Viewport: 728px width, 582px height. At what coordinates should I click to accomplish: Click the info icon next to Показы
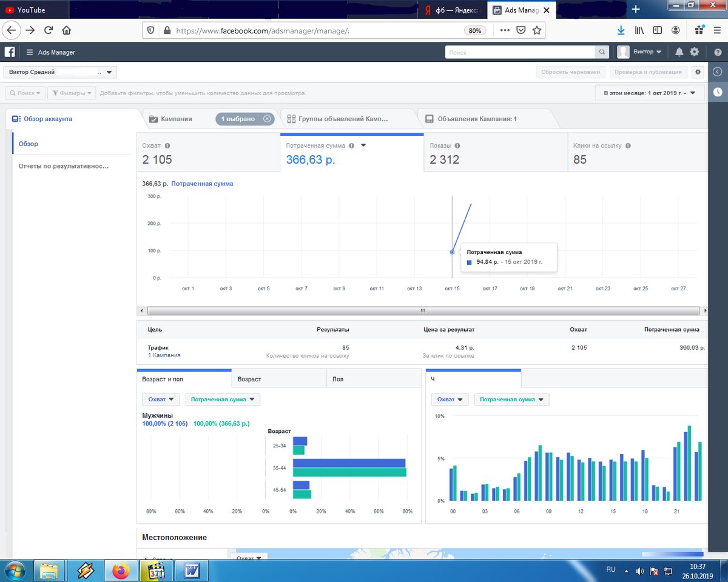pyautogui.click(x=457, y=145)
